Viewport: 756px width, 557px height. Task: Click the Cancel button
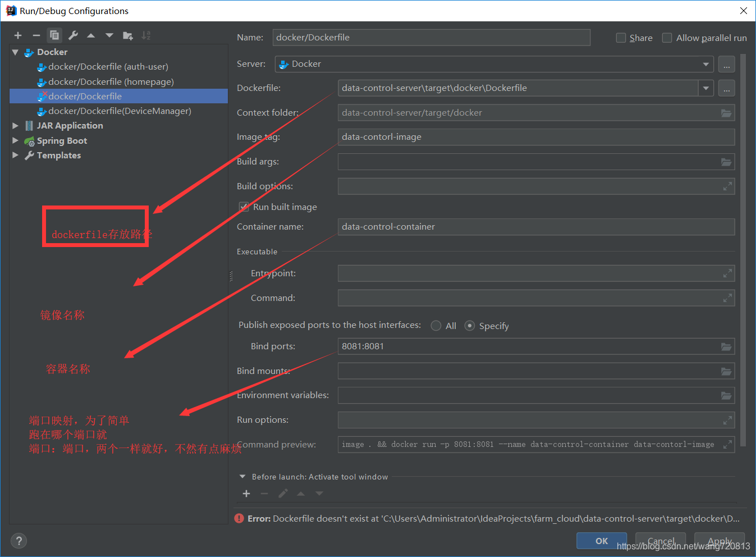pyautogui.click(x=661, y=541)
